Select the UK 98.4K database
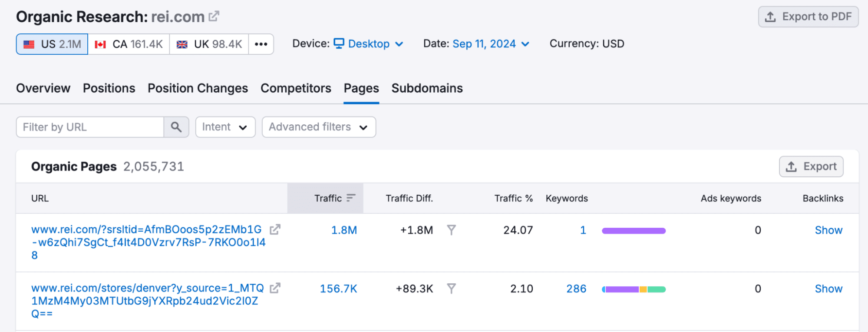The width and height of the screenshot is (868, 332). click(209, 44)
